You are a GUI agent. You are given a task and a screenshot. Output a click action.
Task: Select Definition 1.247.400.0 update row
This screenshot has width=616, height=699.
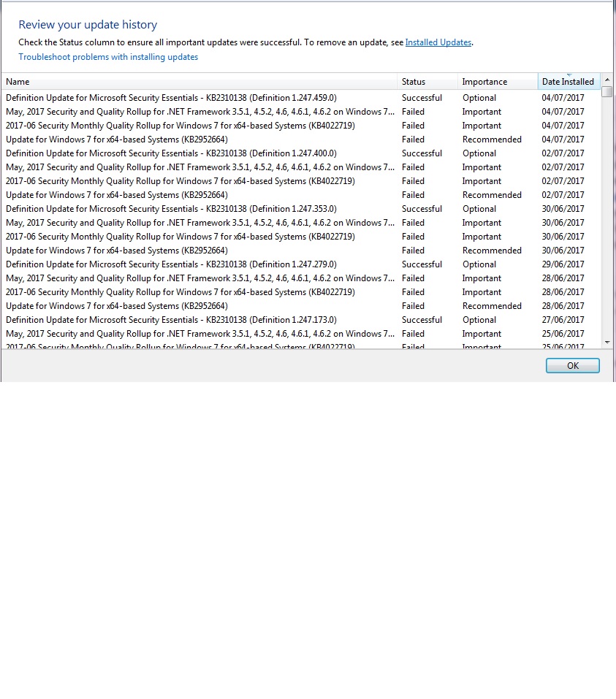(x=301, y=153)
